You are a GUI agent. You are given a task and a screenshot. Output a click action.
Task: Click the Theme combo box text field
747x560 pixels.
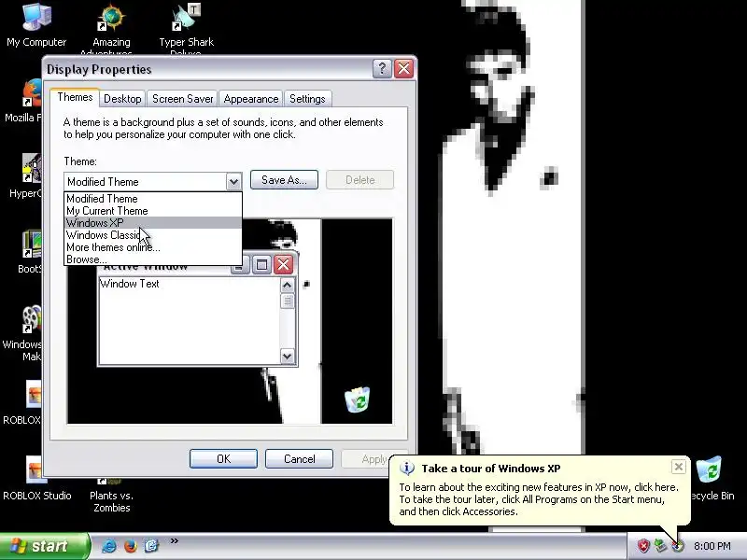[146, 181]
